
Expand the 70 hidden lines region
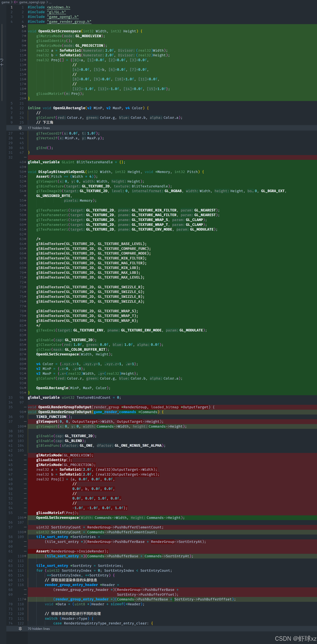[39, 628]
